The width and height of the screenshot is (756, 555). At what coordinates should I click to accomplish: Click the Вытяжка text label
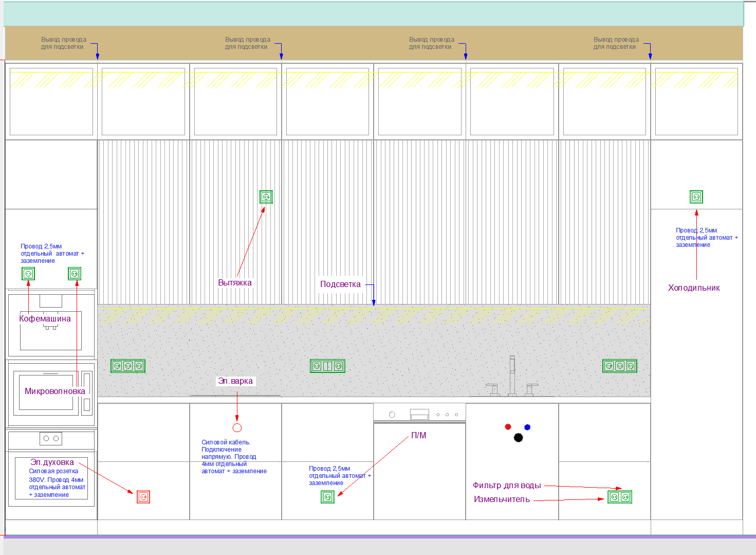[235, 283]
